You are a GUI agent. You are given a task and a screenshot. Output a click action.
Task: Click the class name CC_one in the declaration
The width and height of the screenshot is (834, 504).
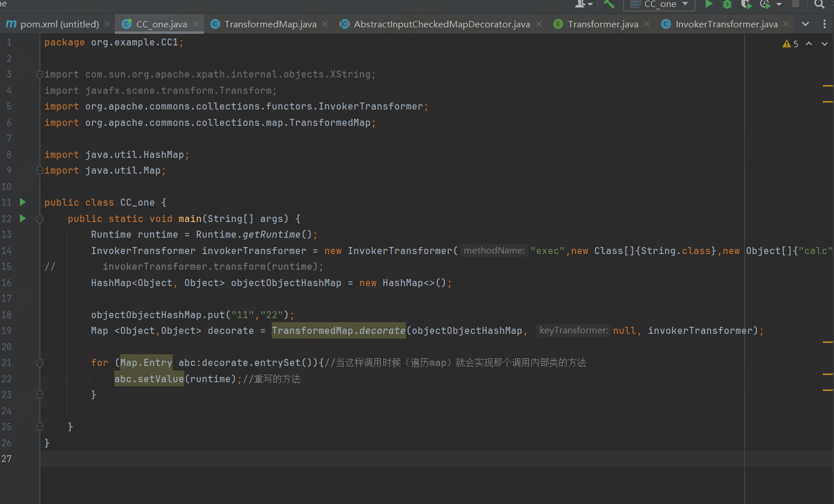[138, 202]
